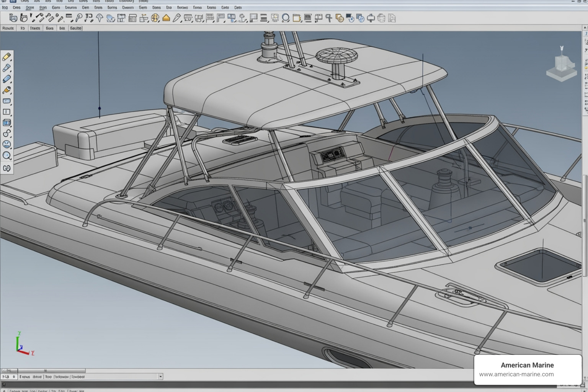The image size is (588, 392).
Task: Visit the www.american-marine.com link
Action: 517,374
